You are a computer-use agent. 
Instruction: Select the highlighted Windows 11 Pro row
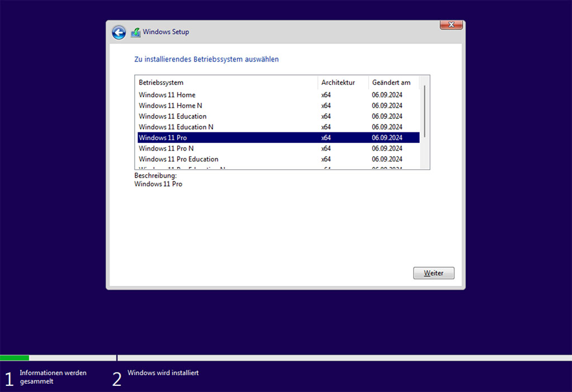coord(278,137)
